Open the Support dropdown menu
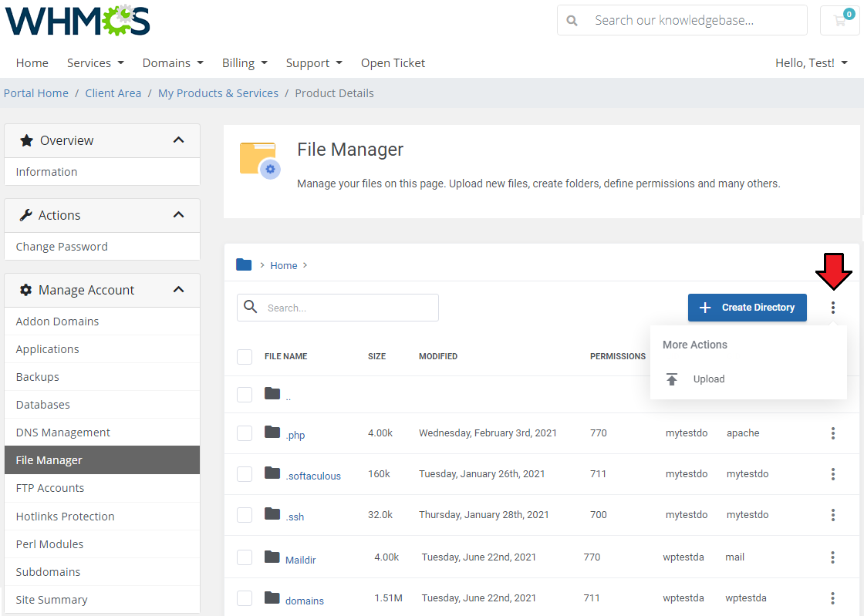864x616 pixels. pyautogui.click(x=314, y=63)
